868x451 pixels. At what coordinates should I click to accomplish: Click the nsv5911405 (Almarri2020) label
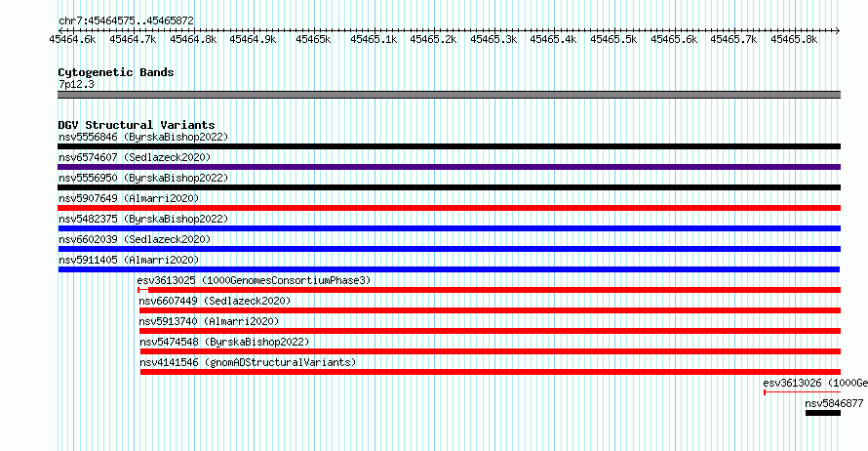pos(129,260)
